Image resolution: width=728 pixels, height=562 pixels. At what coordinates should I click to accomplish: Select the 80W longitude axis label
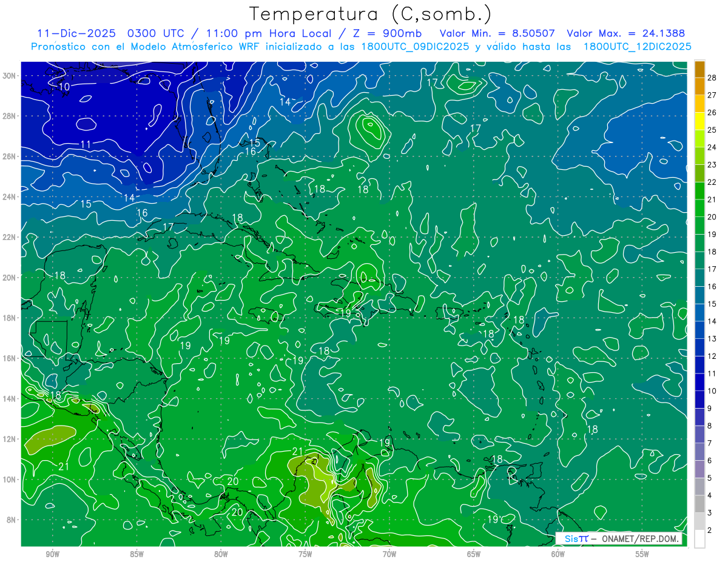[x=221, y=555]
